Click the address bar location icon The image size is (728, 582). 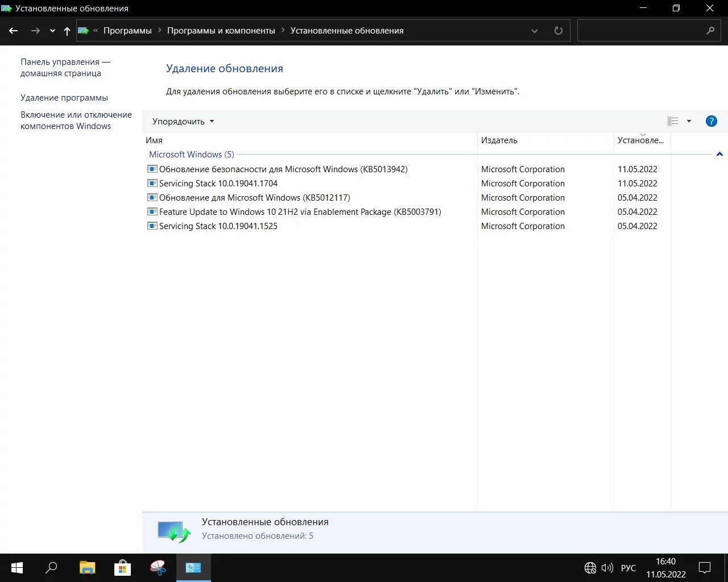pyautogui.click(x=83, y=31)
